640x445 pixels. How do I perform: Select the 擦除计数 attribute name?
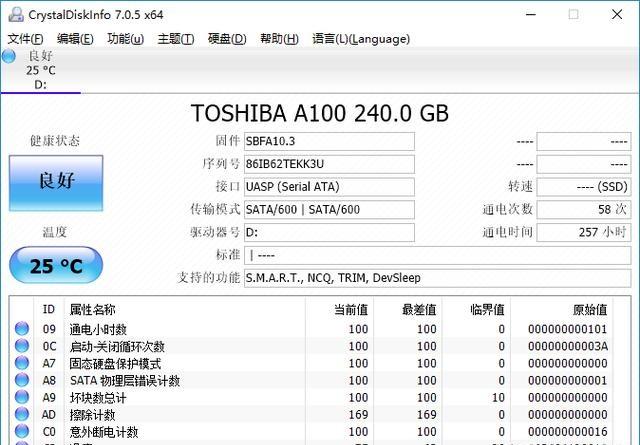pos(92,415)
